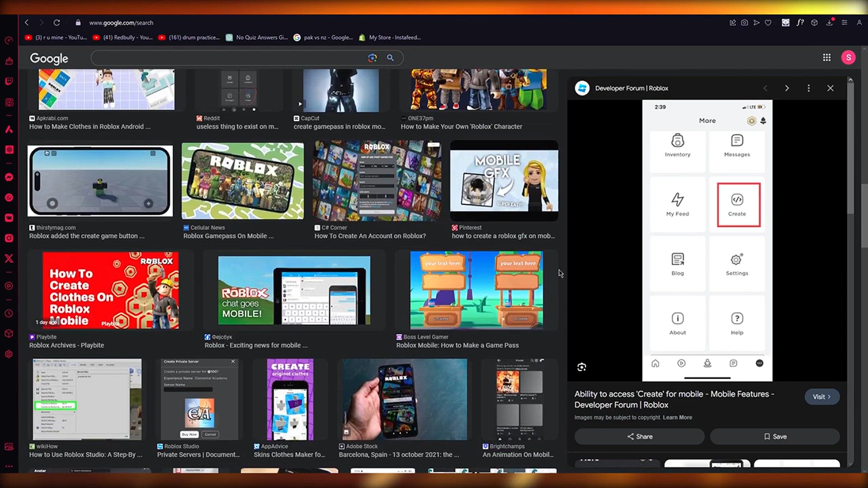
Task: Open bookmark '(3) r u mine - YouTu...'
Action: (x=56, y=38)
